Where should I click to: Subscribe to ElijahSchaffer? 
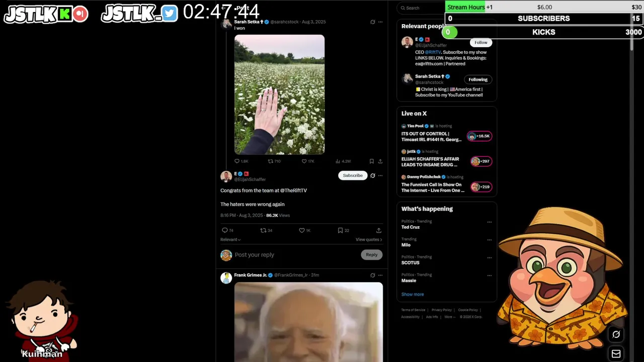click(353, 175)
